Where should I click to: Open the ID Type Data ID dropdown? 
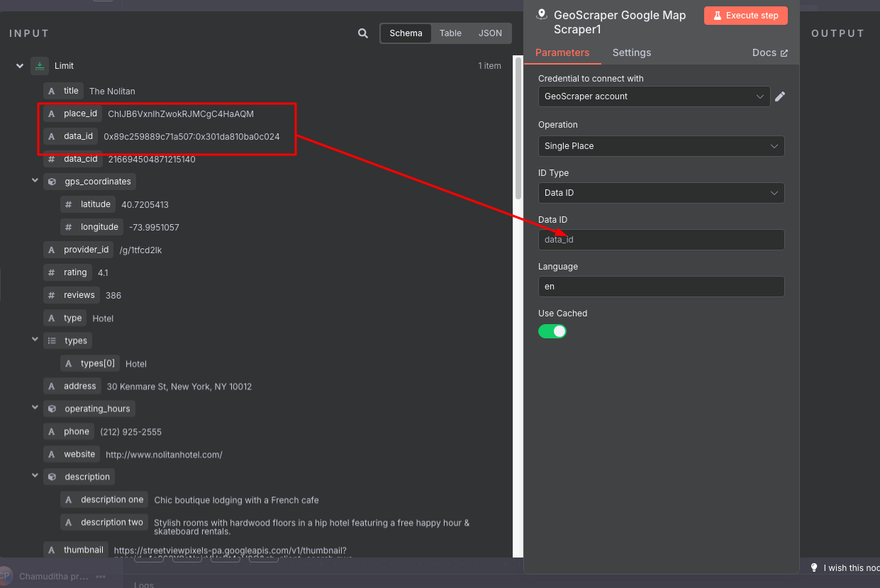661,193
